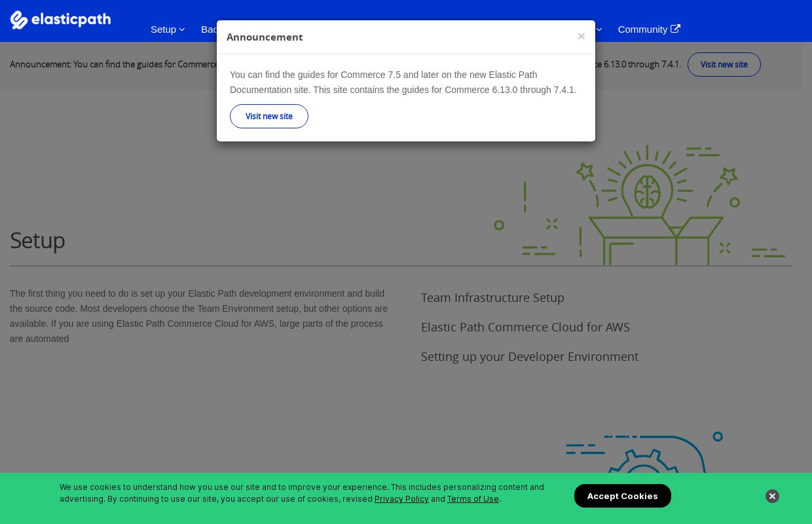
Task: Open Elastic Path Commerce Cloud for AWS
Action: [x=525, y=327]
